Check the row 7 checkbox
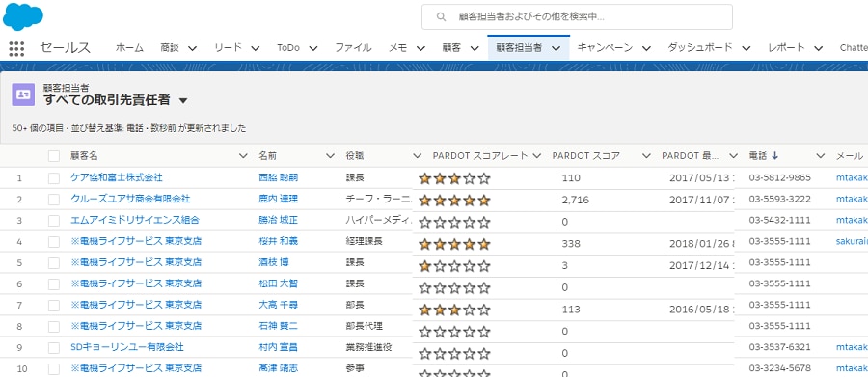Viewport: 868px width, 377px height. click(54, 305)
